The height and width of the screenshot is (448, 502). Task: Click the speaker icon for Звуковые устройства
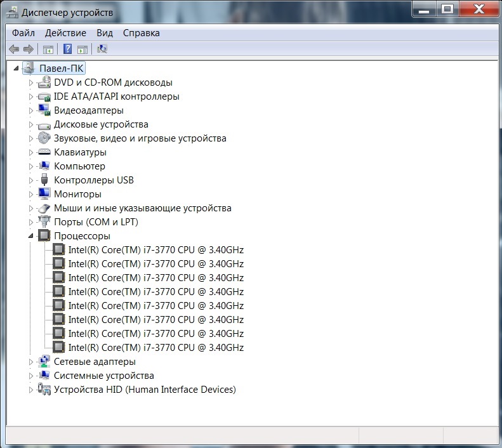[44, 138]
